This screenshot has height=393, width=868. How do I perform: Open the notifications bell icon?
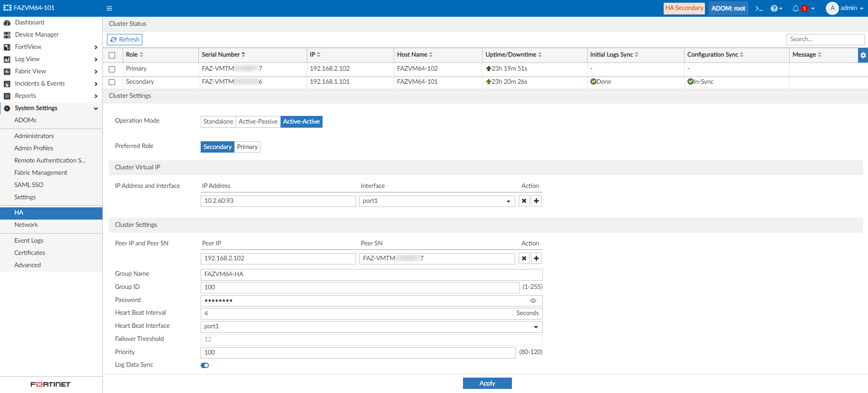796,8
